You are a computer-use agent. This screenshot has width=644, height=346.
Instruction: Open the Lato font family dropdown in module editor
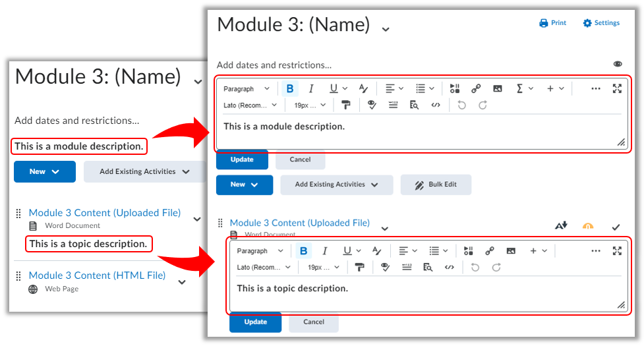coord(250,105)
